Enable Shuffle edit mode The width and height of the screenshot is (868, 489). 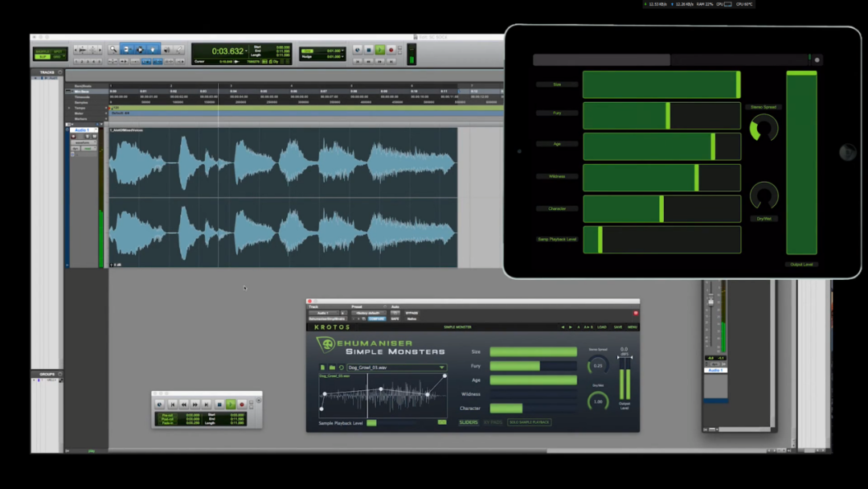(x=43, y=51)
